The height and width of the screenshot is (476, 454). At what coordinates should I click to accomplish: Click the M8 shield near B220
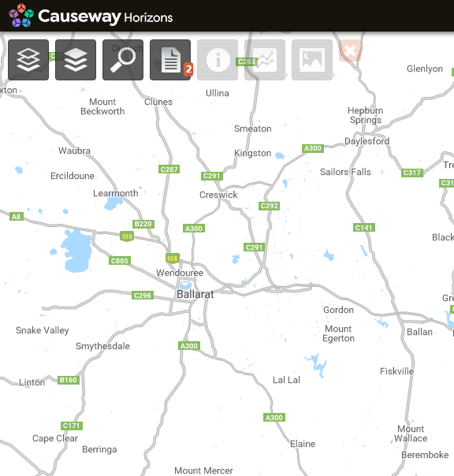127,236
